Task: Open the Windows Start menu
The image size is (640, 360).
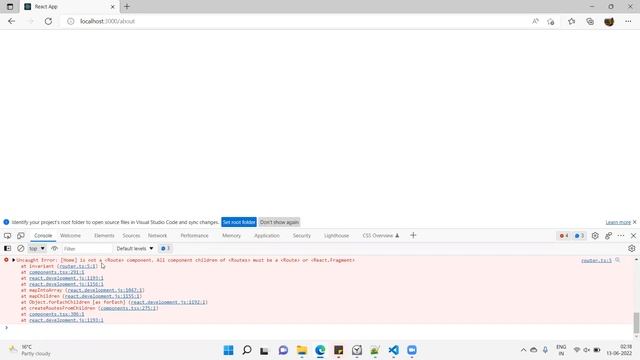Action: pyautogui.click(x=229, y=350)
